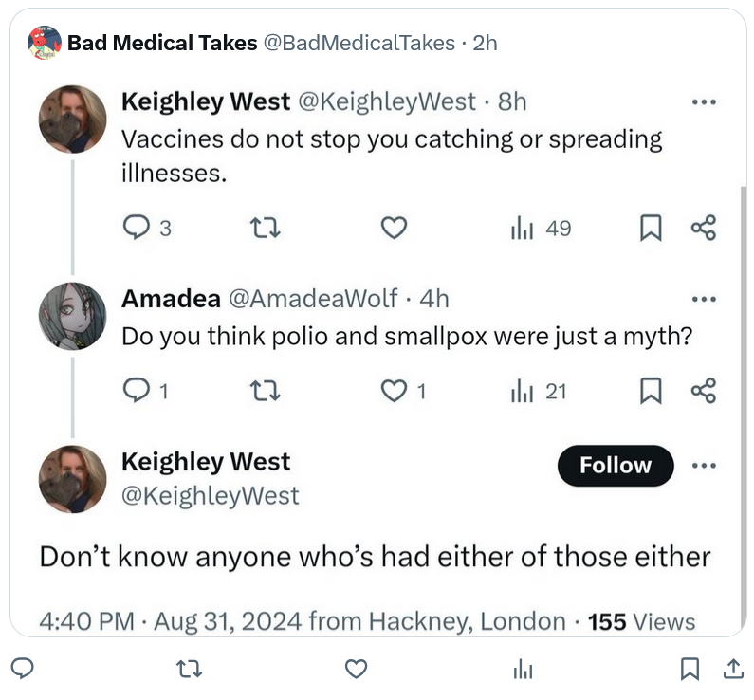
Task: Open more options on Keighley's first tweet
Action: pyautogui.click(x=704, y=101)
